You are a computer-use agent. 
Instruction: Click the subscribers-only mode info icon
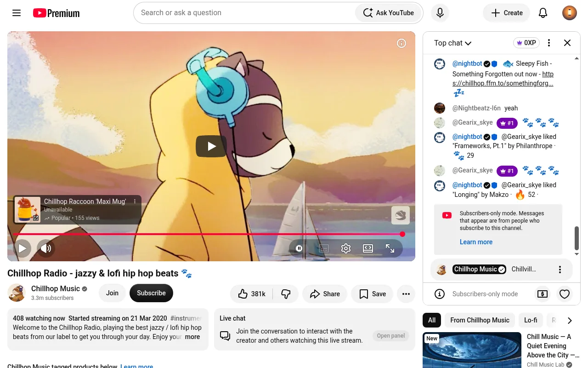pos(440,294)
